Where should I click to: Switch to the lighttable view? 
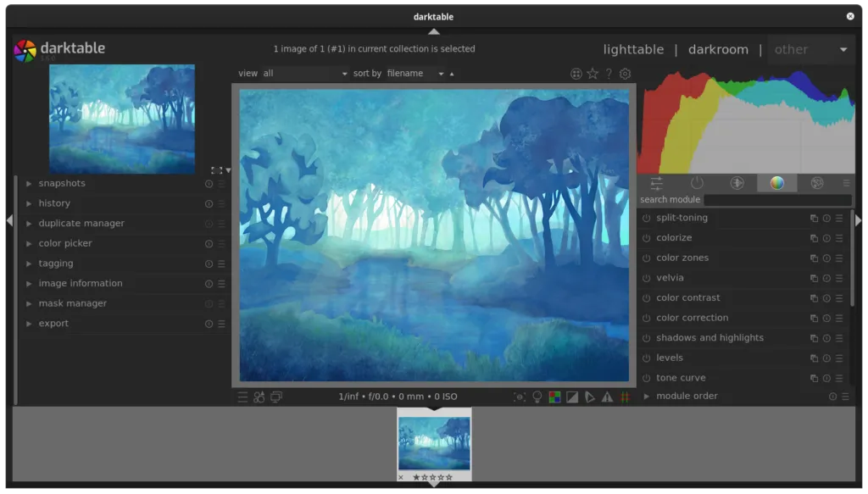point(633,49)
